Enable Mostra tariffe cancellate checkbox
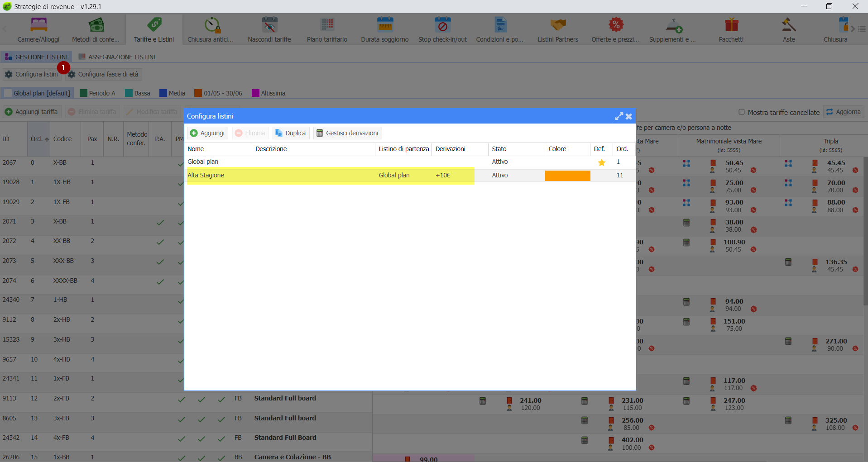868x462 pixels. tap(741, 112)
